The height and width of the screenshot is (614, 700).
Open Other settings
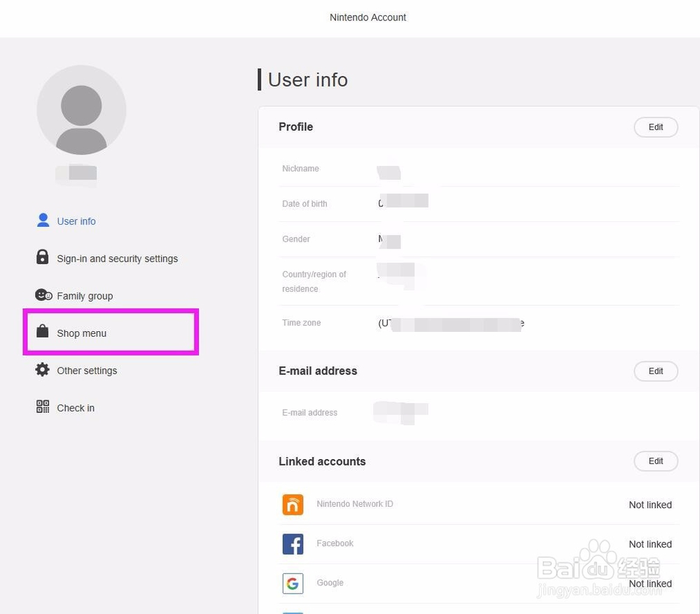pyautogui.click(x=87, y=370)
